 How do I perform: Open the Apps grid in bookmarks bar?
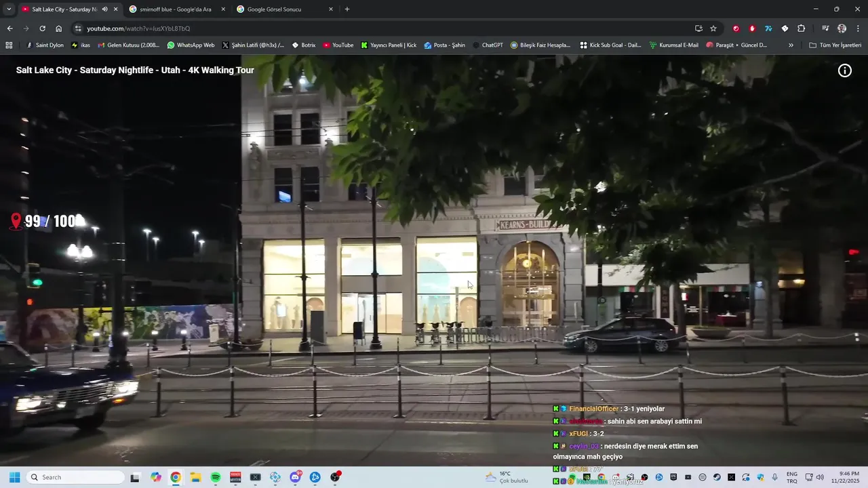click(9, 45)
